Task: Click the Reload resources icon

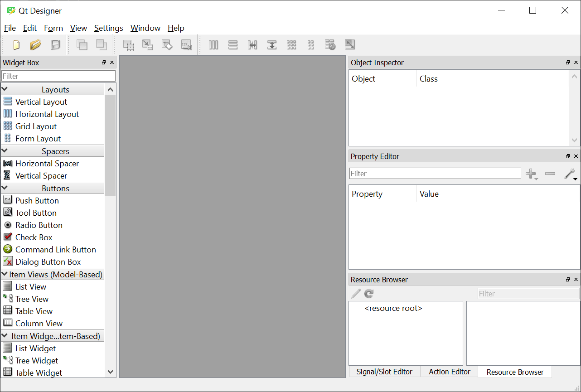Action: 369,294
